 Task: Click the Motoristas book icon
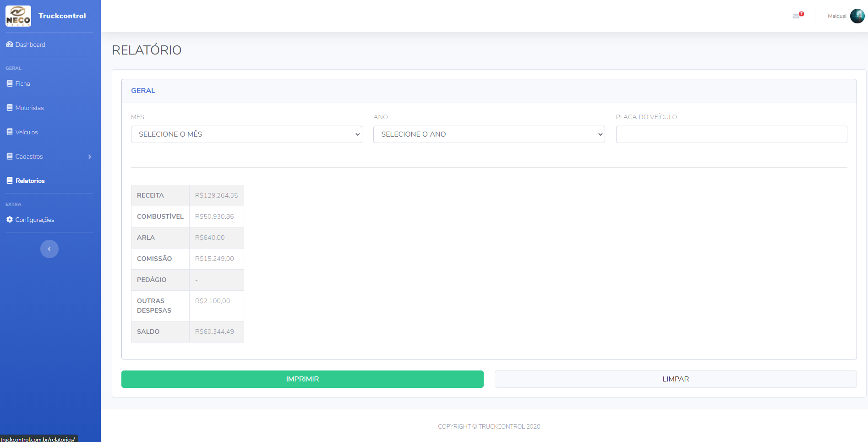(10, 107)
